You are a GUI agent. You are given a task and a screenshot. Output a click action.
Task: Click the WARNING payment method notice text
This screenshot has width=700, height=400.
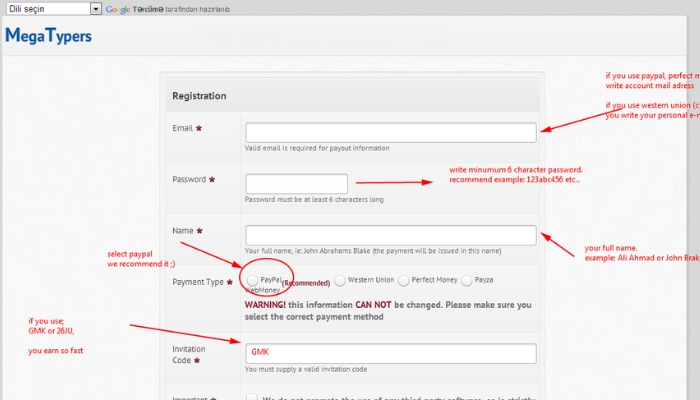(388, 311)
